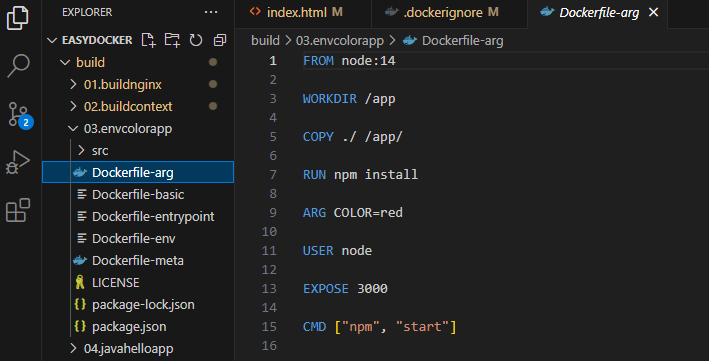709x361 pixels.
Task: Click the build breadcrumb segment
Action: click(265, 41)
